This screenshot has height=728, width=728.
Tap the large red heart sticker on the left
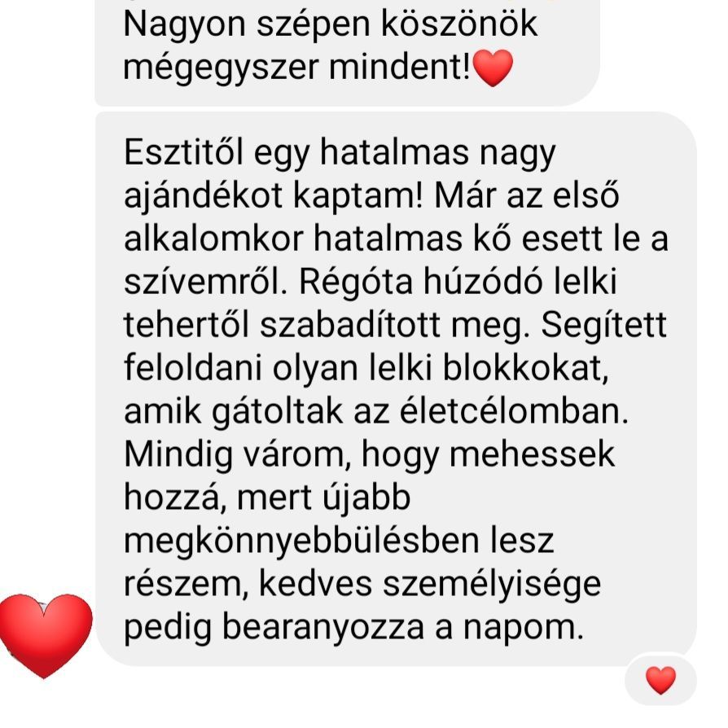(46, 636)
